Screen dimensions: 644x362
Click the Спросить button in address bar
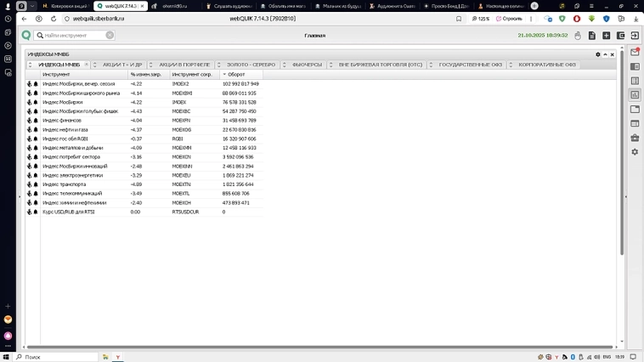[510, 19]
